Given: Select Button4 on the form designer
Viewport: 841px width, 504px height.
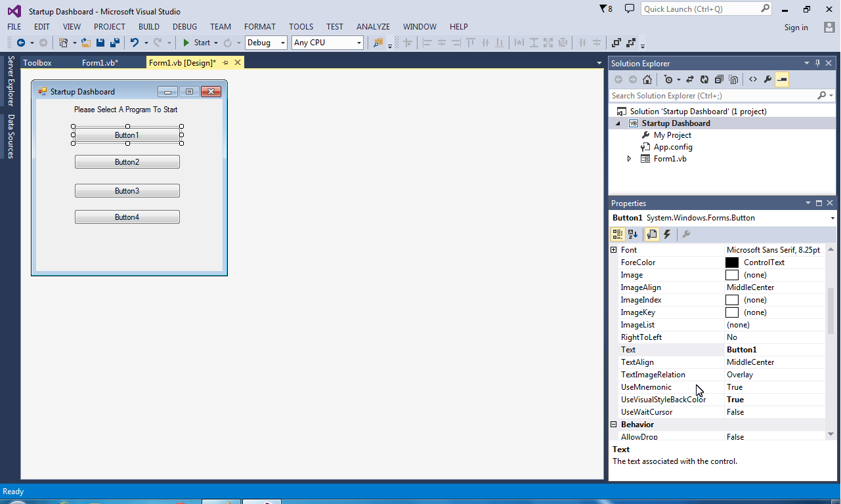Looking at the screenshot, I should 127,217.
